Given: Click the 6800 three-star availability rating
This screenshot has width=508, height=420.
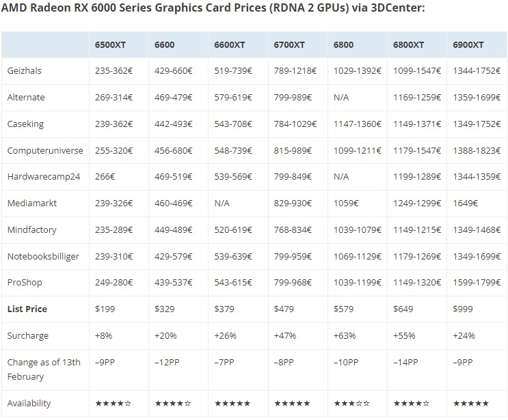Looking at the screenshot, I should [x=351, y=404].
